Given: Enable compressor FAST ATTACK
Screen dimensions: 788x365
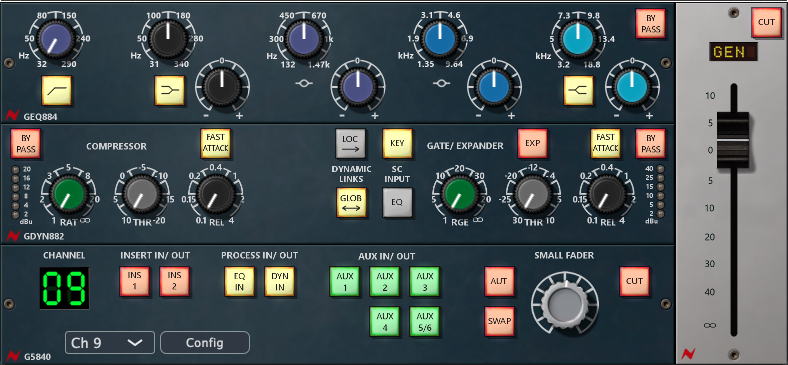Looking at the screenshot, I should (x=216, y=143).
